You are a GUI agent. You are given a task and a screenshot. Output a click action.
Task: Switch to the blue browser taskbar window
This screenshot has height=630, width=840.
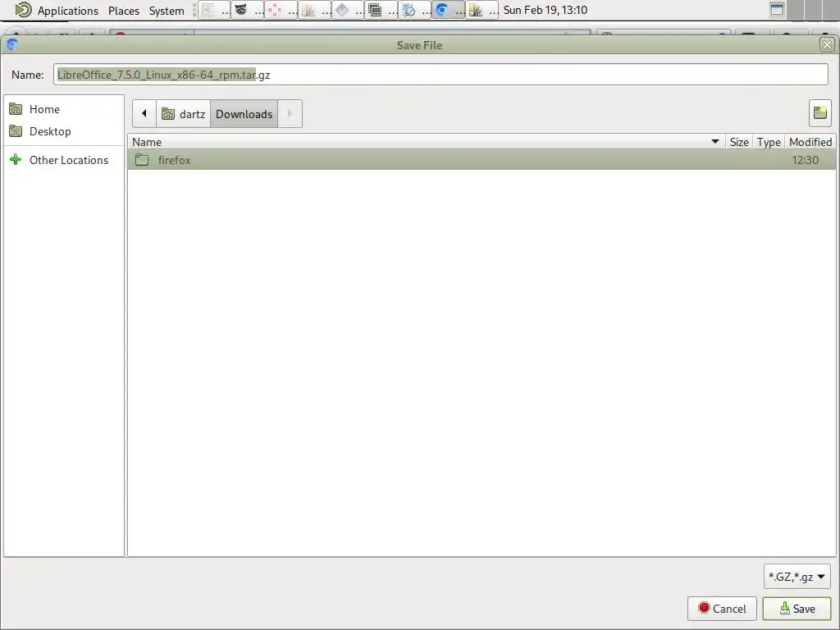(x=449, y=10)
